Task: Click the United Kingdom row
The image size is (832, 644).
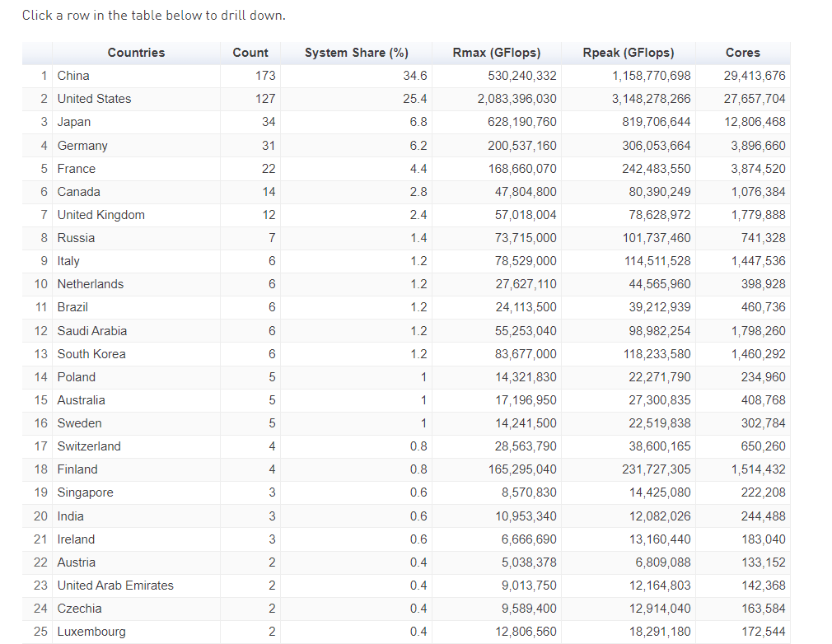Action: point(100,215)
